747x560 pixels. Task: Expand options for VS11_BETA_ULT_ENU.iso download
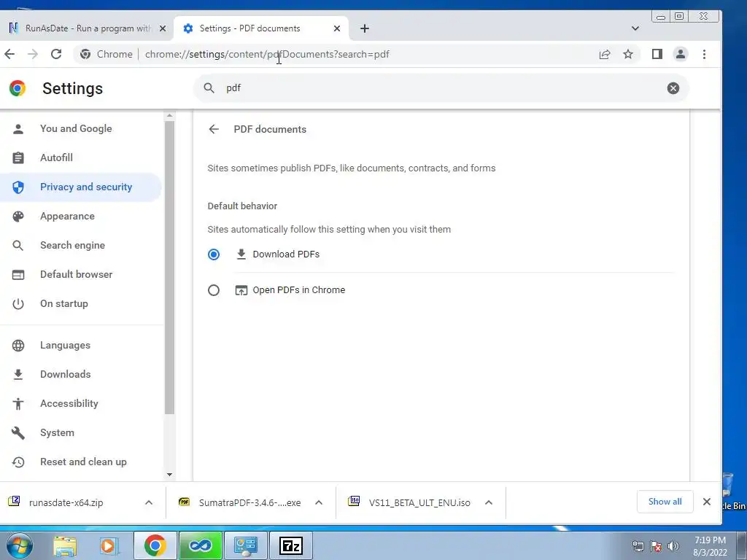pyautogui.click(x=488, y=502)
